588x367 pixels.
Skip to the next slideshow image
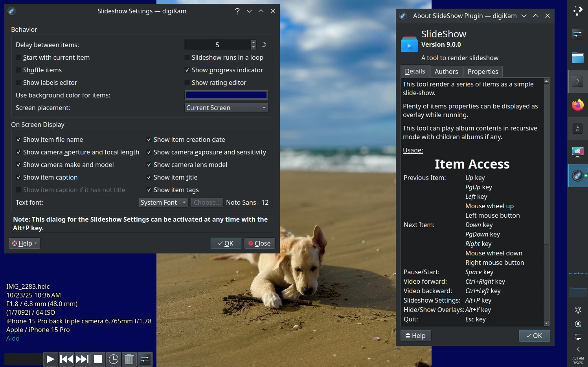point(82,359)
